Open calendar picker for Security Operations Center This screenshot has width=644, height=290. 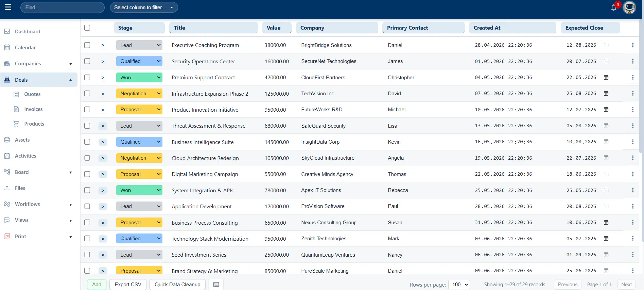(606, 61)
